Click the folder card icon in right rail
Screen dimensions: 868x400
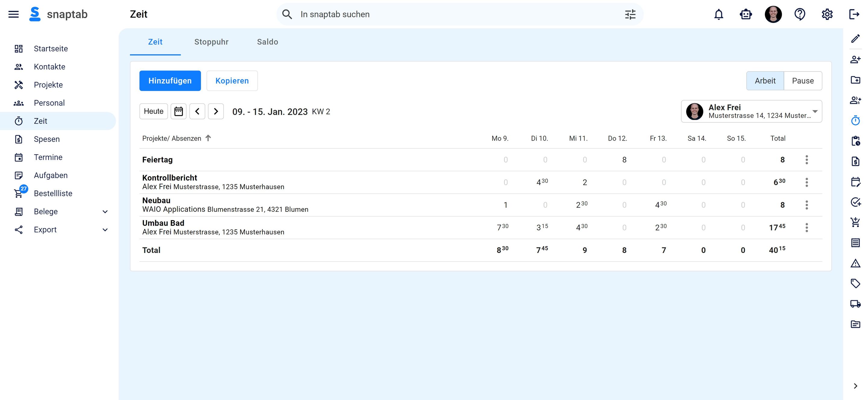click(855, 324)
